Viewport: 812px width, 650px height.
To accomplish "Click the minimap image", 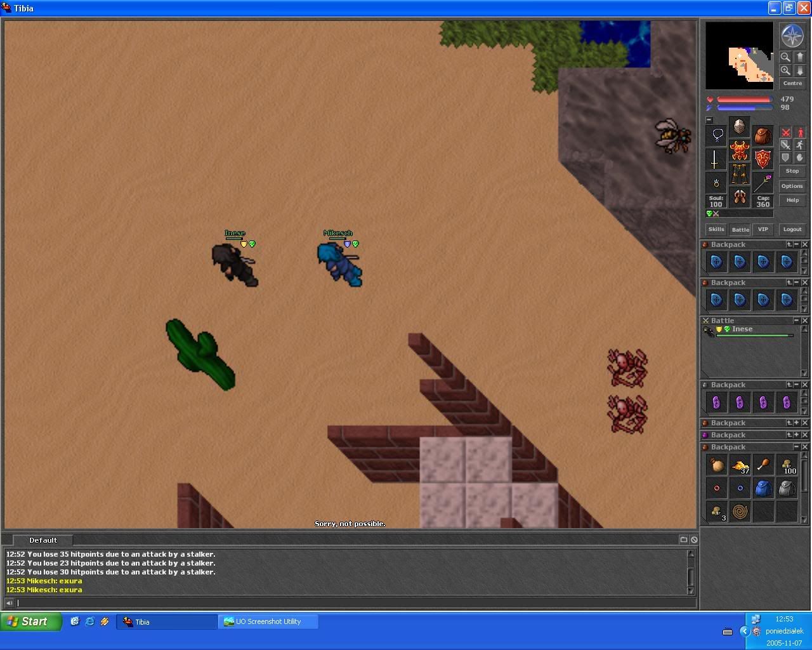I will pyautogui.click(x=739, y=56).
